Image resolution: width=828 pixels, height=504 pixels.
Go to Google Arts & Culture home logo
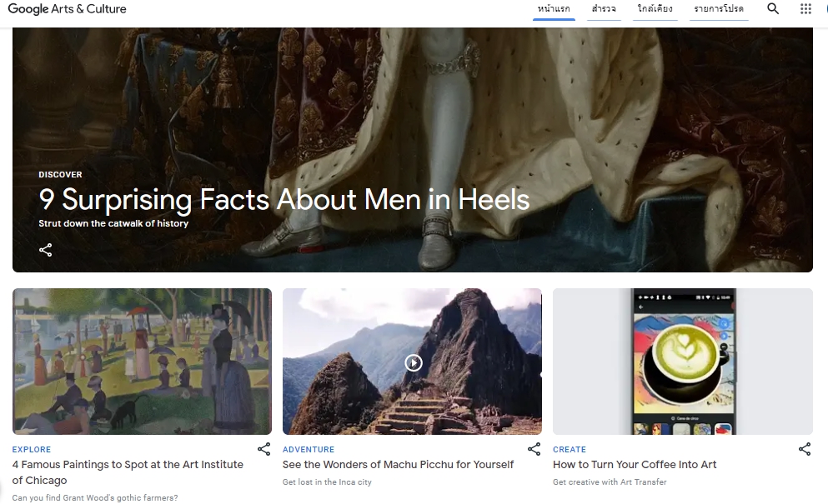point(67,9)
